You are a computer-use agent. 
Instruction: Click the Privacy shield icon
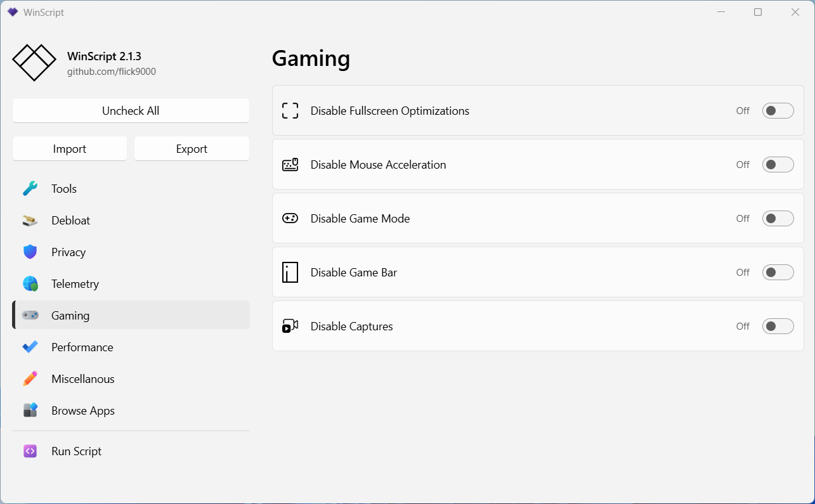30,252
